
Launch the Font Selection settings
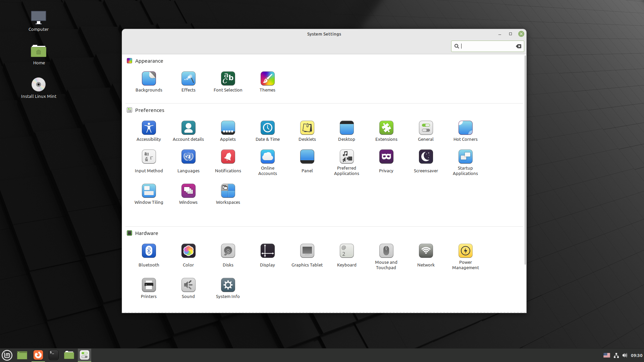click(228, 81)
